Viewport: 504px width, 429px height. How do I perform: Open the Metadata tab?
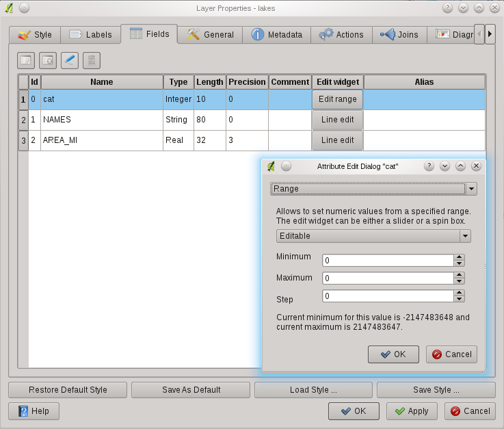point(277,34)
